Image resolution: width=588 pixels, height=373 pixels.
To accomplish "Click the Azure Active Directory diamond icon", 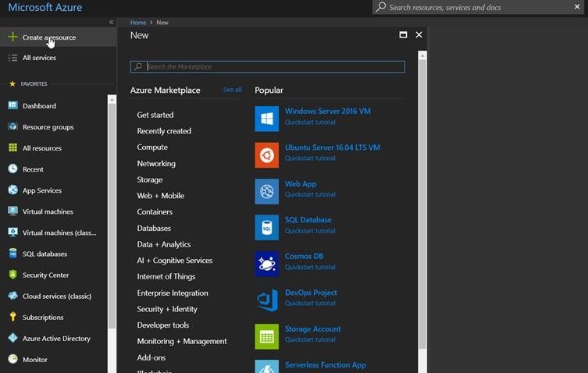I will (x=12, y=338).
